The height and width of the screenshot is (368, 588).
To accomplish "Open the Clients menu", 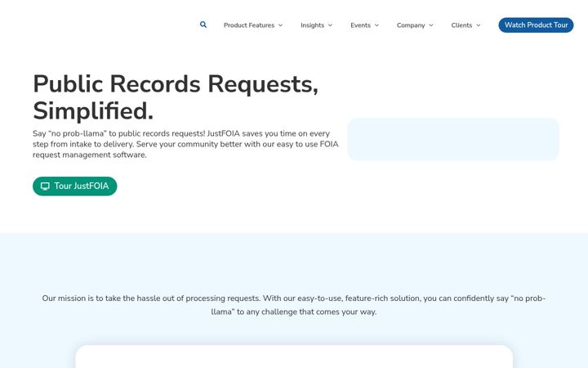I will coord(465,25).
